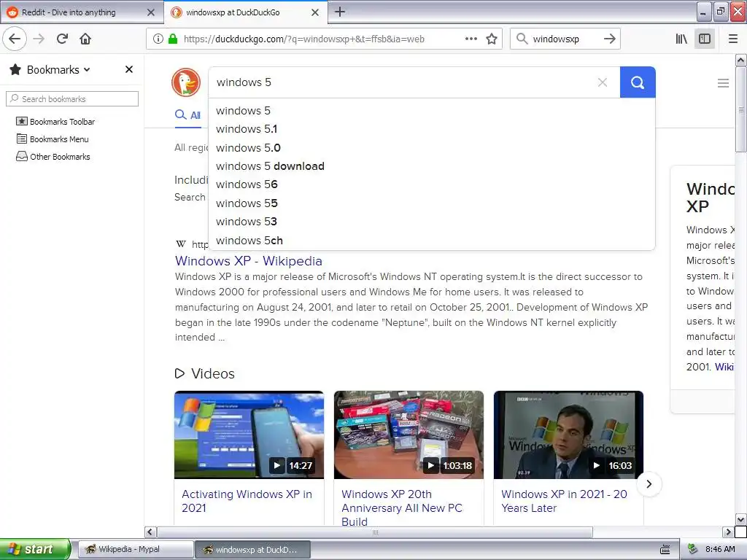Bookmark this page with the star
This screenshot has width=747, height=560.
click(492, 39)
